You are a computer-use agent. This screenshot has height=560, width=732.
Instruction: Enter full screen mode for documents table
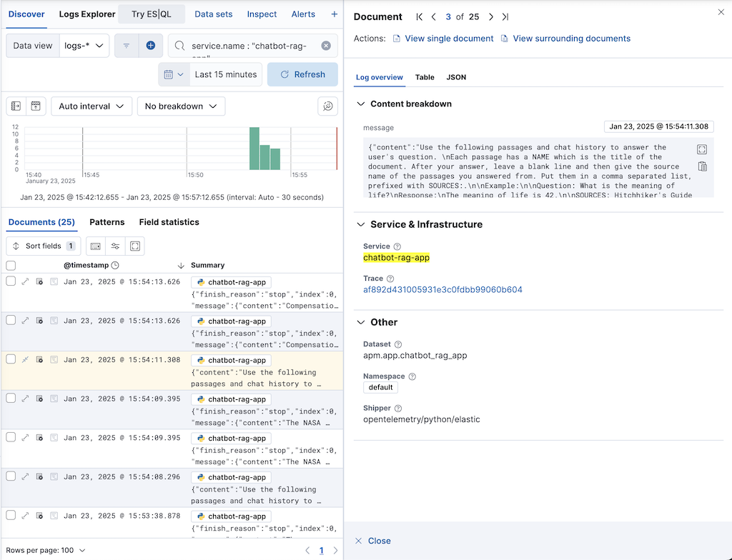click(x=135, y=246)
